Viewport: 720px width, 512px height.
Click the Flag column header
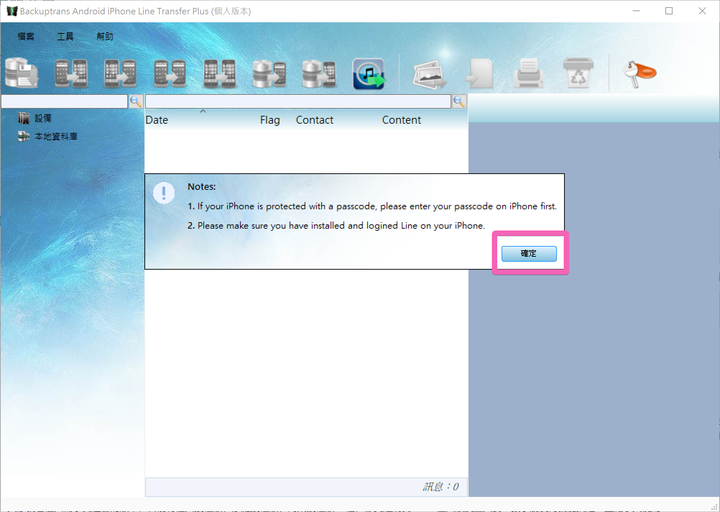[x=270, y=120]
